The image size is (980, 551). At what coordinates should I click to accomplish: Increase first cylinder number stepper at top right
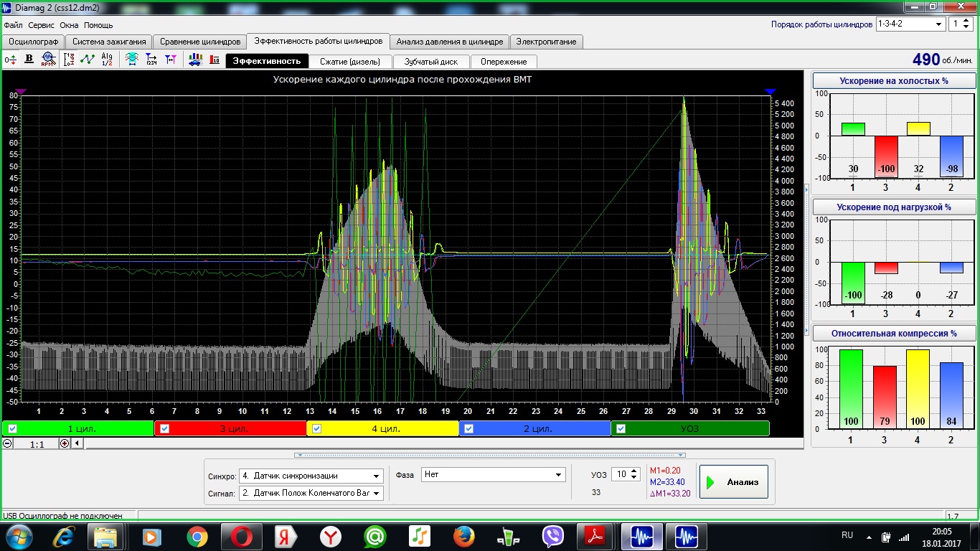tap(966, 21)
